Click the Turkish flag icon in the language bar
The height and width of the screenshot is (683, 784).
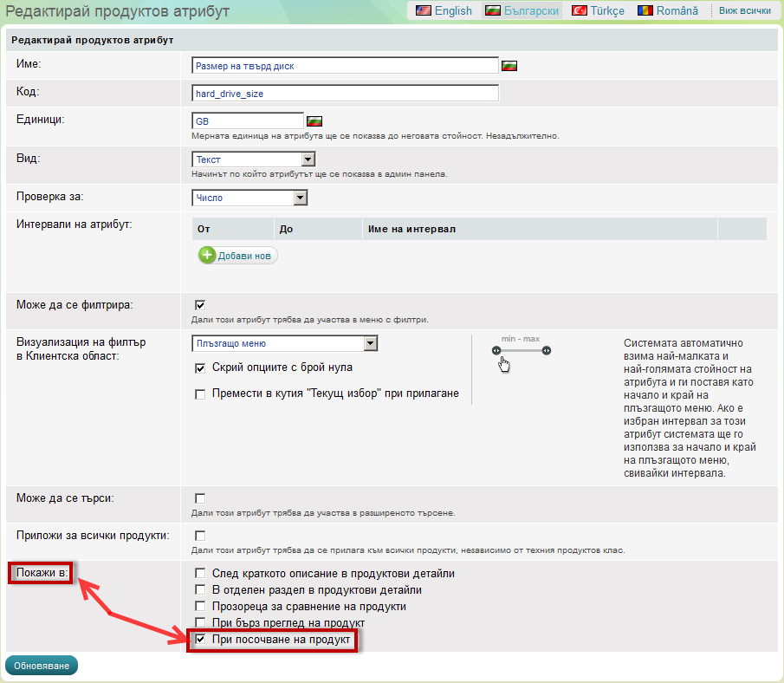point(579,11)
